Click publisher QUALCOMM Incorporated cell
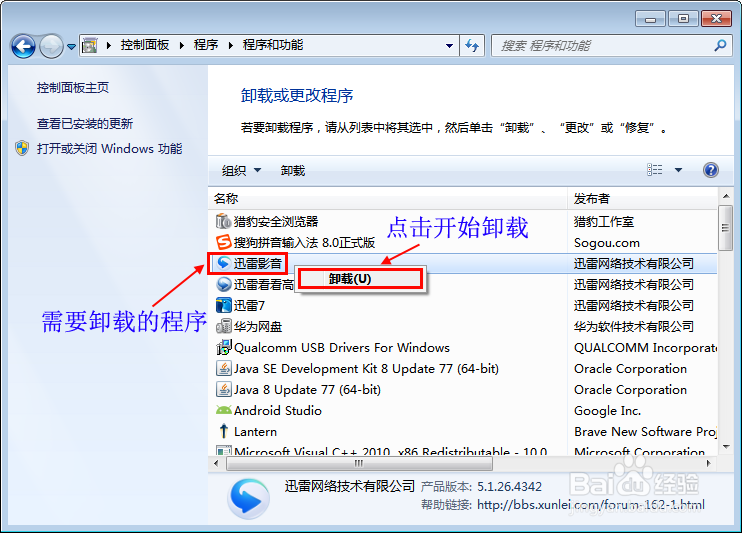This screenshot has width=742, height=533. [645, 348]
